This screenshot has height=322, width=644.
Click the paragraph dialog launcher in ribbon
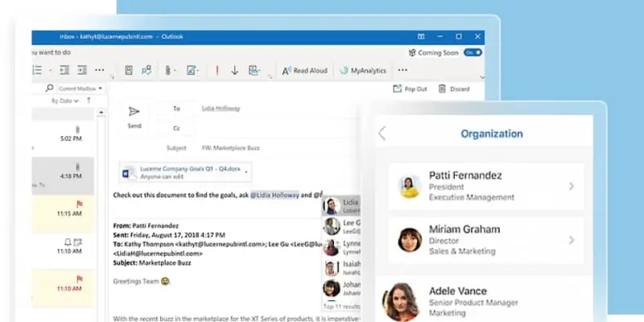[112, 77]
